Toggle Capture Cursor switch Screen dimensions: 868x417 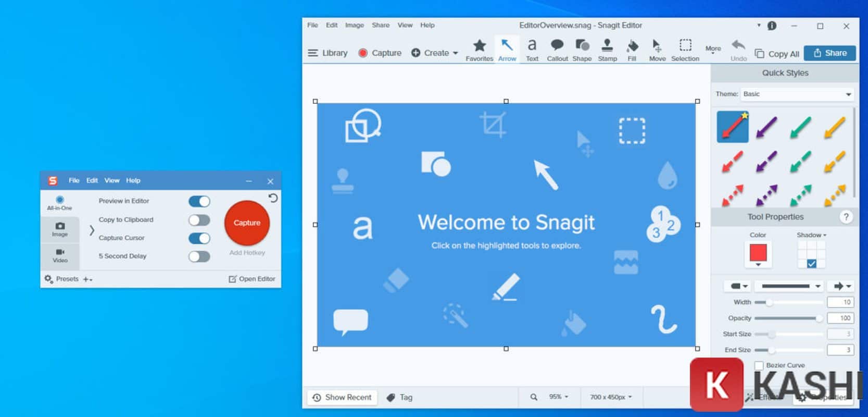tap(199, 238)
